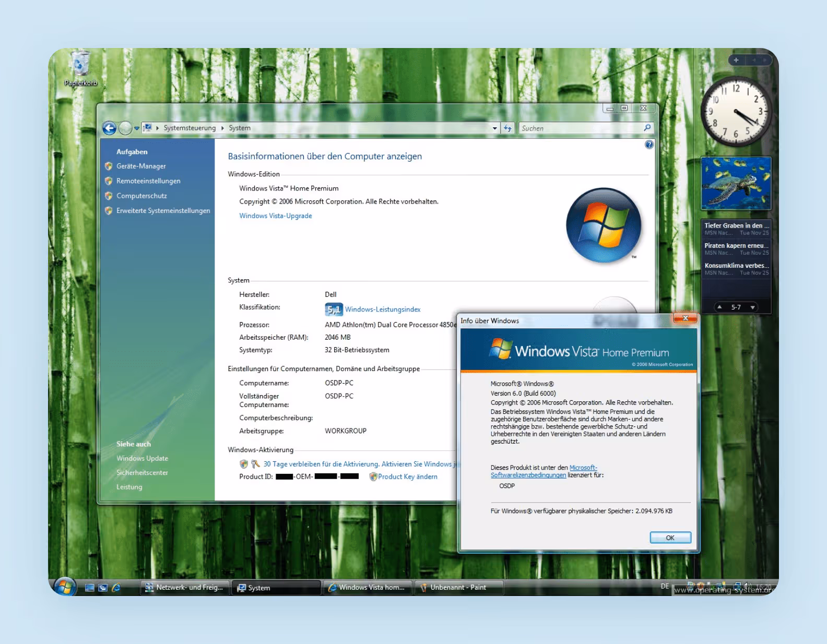The height and width of the screenshot is (644, 827).
Task: Open Windows Update under Siehe auch
Action: [142, 458]
